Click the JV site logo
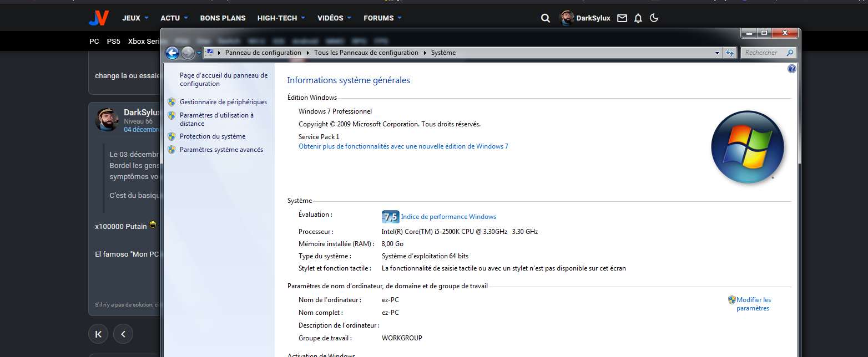Viewport: 868px width, 357px height. 99,18
